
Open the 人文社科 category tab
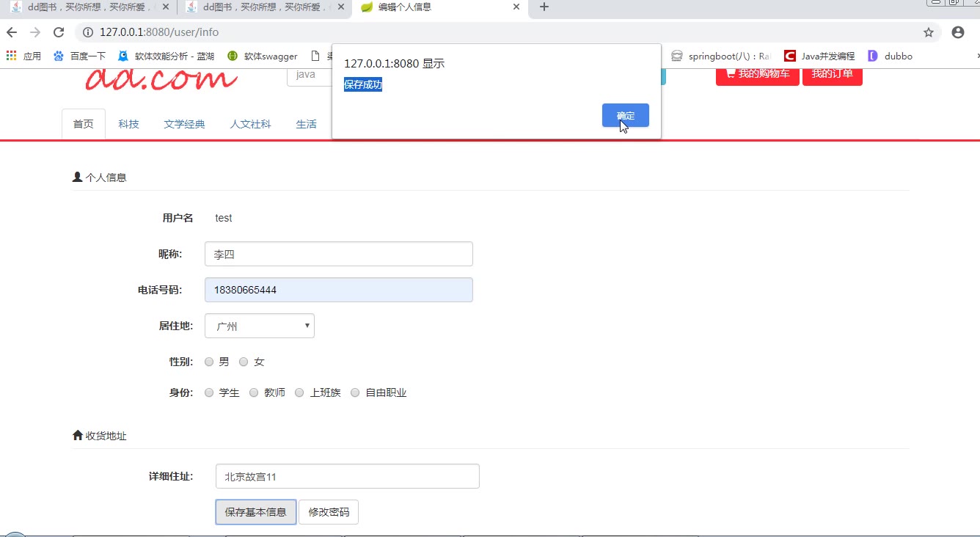(x=250, y=124)
